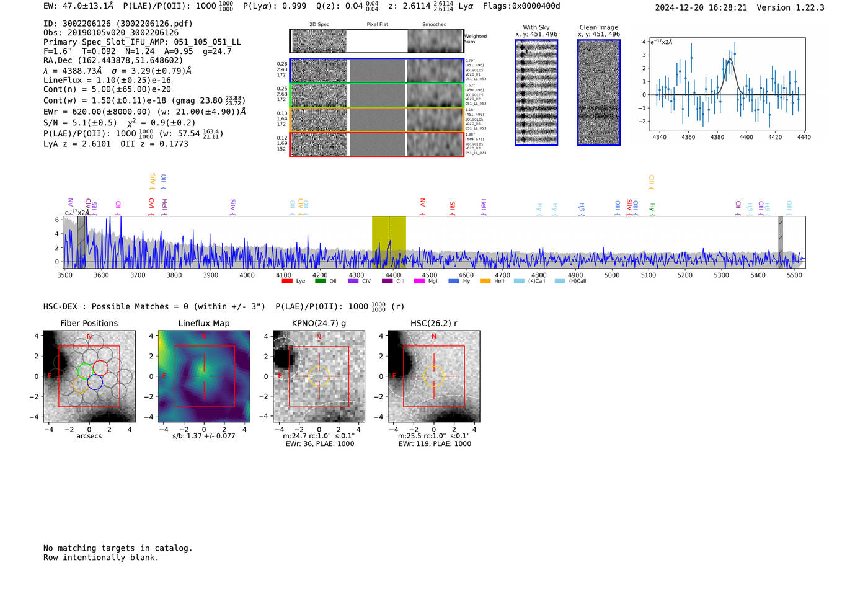The image size is (868, 591).
Task: Click the 'LineFlux = 1.10(±0.25)e-16' value
Action: click(x=107, y=81)
